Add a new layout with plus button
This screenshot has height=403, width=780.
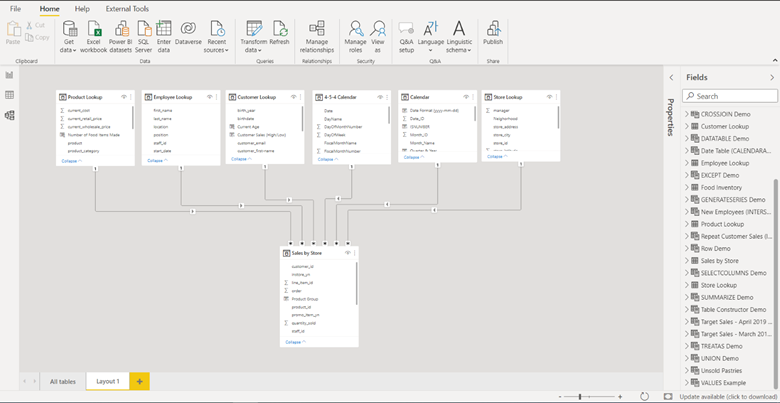139,382
